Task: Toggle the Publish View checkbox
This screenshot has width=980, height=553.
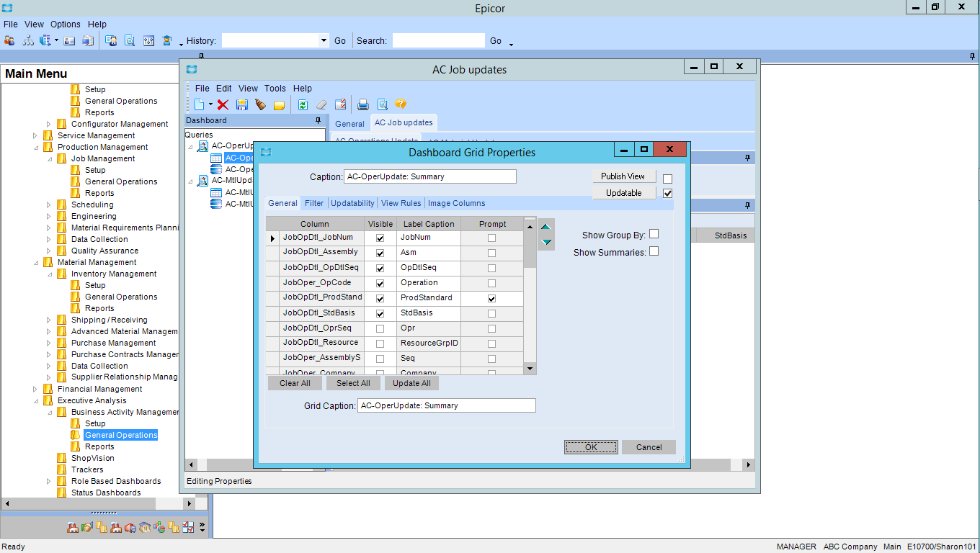Action: (667, 179)
